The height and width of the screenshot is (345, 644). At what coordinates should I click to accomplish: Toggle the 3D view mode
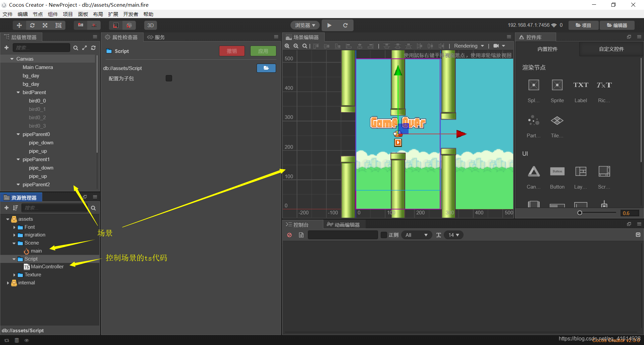pos(151,25)
